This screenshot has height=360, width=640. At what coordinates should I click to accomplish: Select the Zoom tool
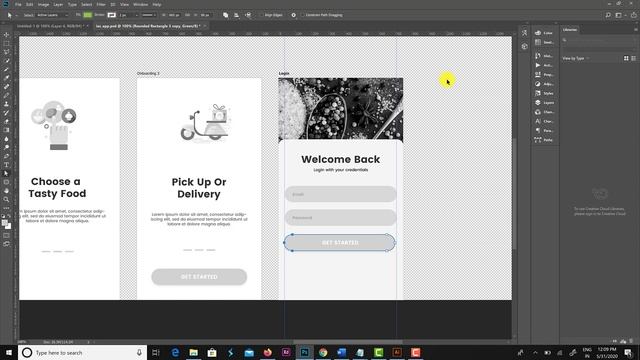pos(6,199)
